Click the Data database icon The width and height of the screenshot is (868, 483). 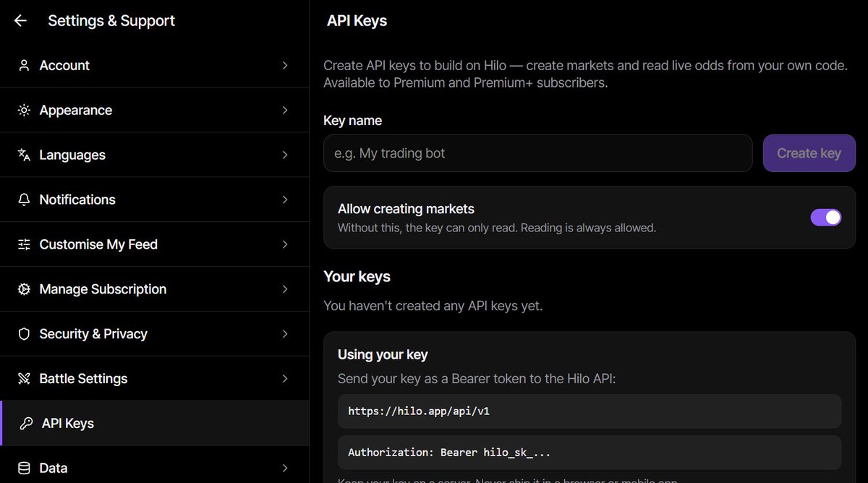tap(24, 469)
